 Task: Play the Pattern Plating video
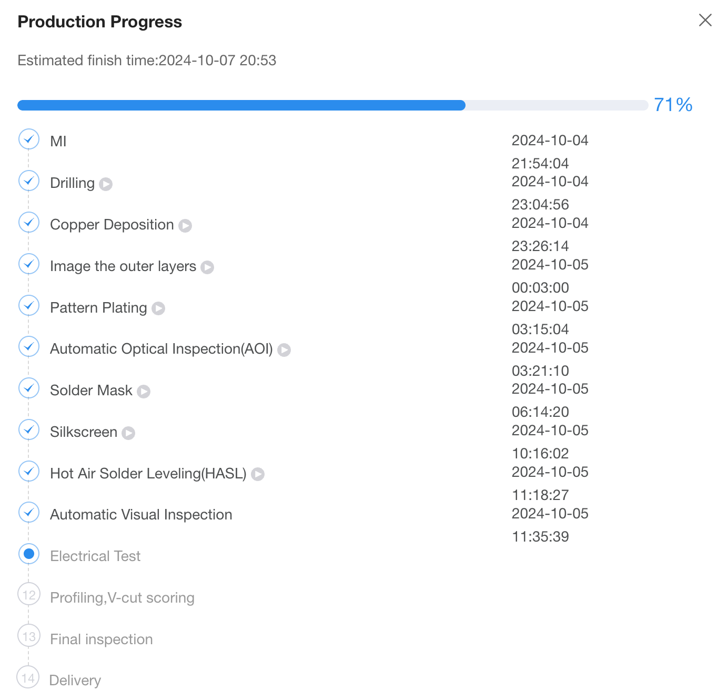(x=158, y=308)
